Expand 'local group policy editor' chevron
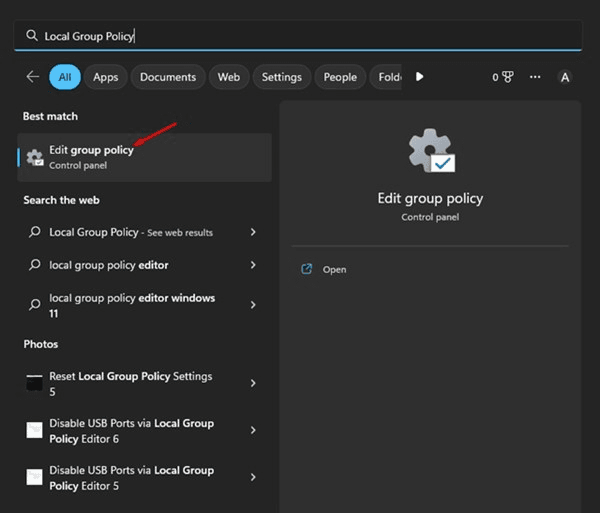The width and height of the screenshot is (600, 513). [x=253, y=265]
